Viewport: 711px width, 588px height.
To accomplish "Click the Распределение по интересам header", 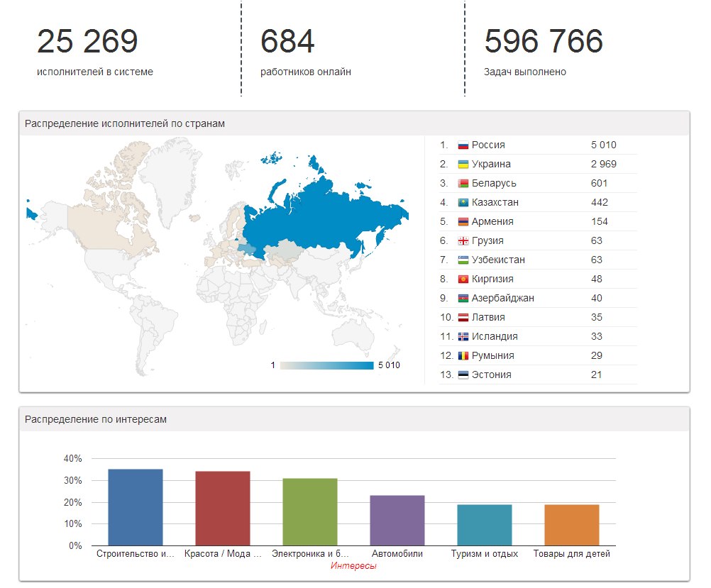I will 96,419.
